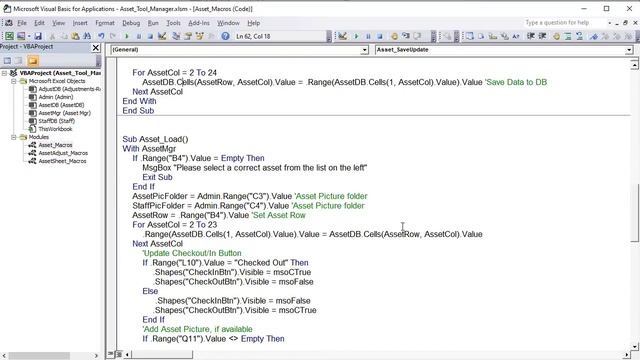
Task: Collapse the Modules folder
Action: coord(14,137)
